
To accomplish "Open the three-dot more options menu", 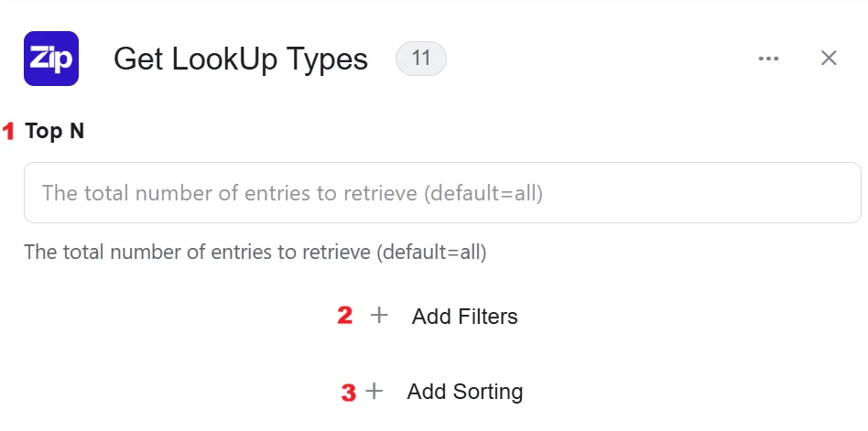I will [768, 59].
